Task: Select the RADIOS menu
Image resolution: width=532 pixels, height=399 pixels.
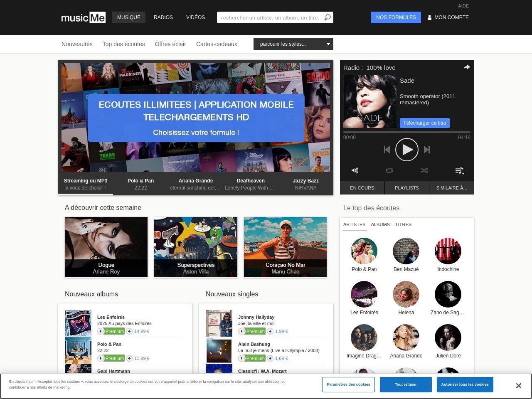Action: (x=163, y=17)
